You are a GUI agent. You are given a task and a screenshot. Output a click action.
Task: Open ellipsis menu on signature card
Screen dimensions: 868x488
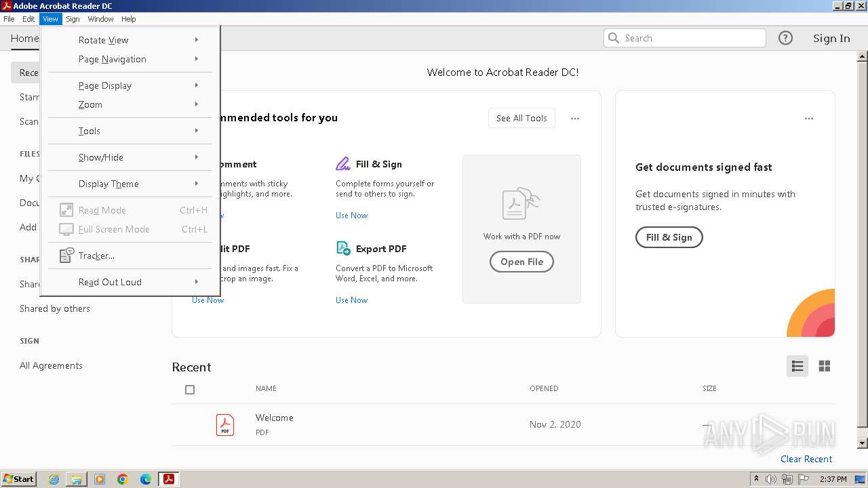(x=809, y=119)
